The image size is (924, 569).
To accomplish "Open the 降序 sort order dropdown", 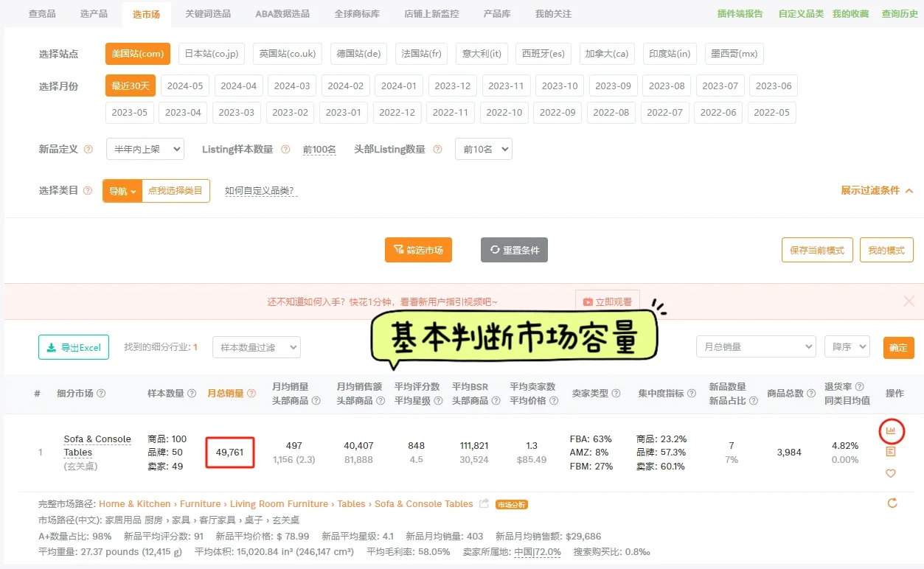I will click(846, 346).
